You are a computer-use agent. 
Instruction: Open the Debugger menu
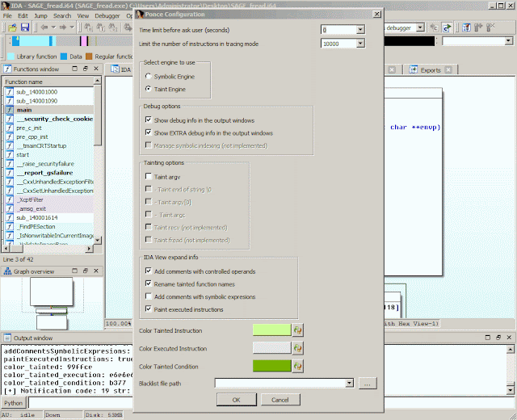click(107, 15)
